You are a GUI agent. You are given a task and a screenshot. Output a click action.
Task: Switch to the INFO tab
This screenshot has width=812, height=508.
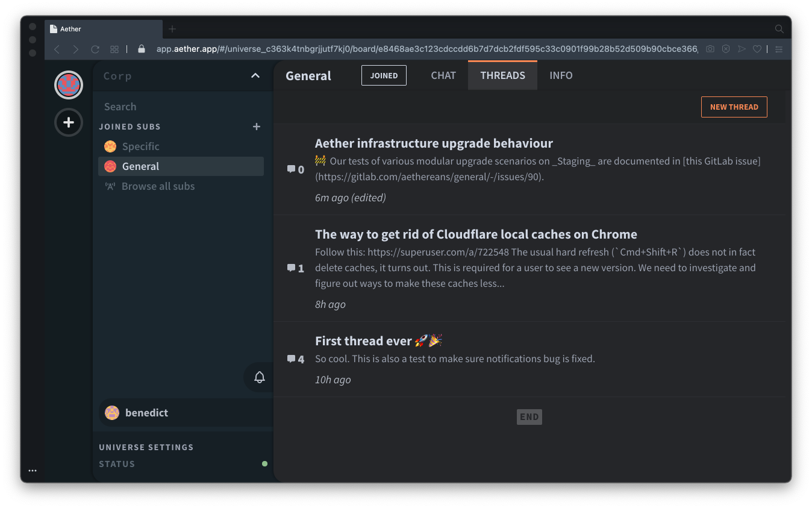point(561,75)
